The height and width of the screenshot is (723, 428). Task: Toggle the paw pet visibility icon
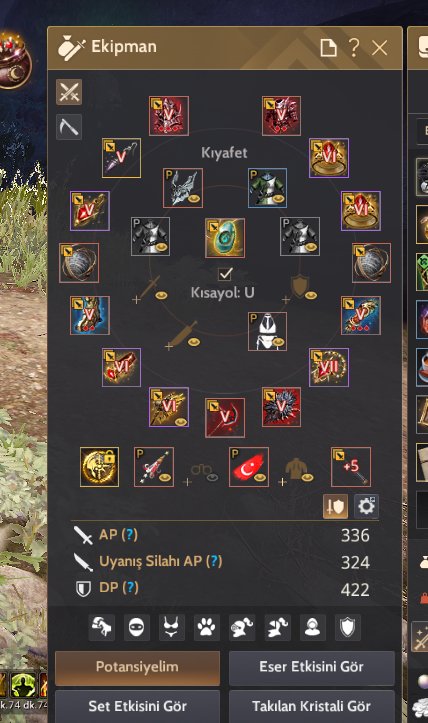tap(207, 627)
